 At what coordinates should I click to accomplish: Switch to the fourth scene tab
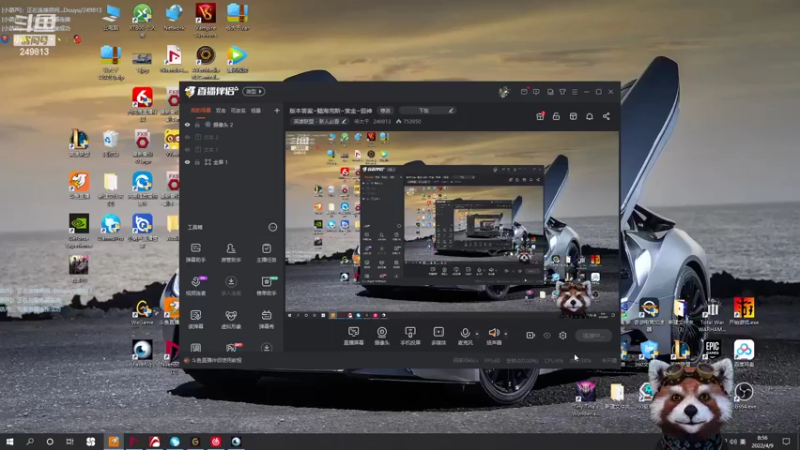(x=256, y=110)
